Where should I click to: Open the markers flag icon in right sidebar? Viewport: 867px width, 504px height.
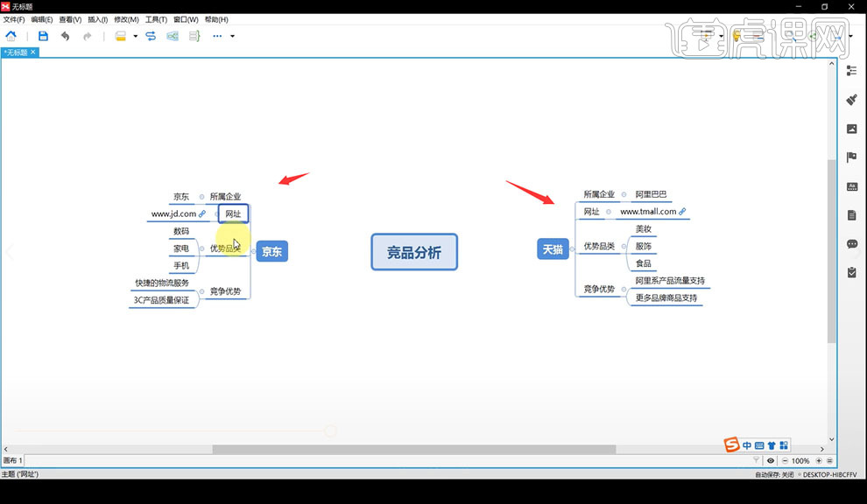851,157
